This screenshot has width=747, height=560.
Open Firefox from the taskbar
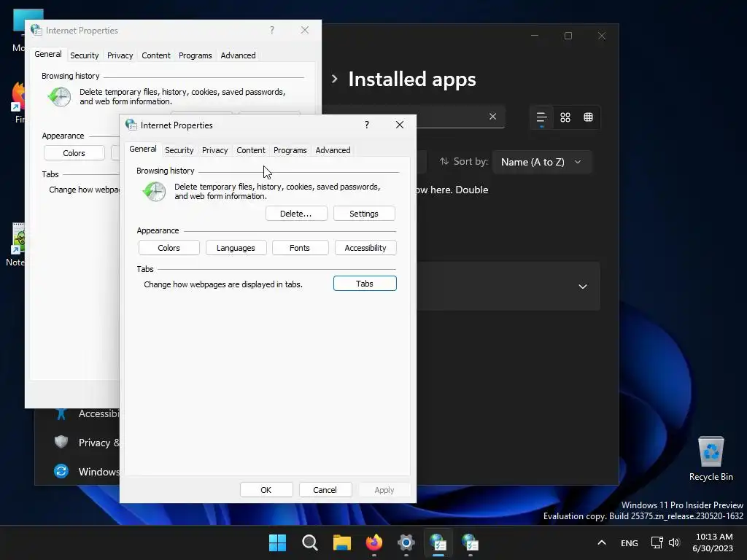(x=374, y=542)
